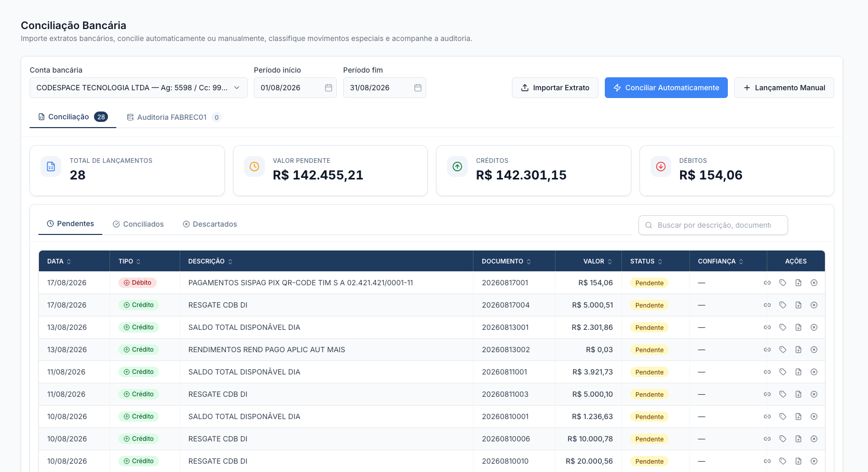Click Pendente status in the 20260810001 row
868x472 pixels.
tap(649, 417)
